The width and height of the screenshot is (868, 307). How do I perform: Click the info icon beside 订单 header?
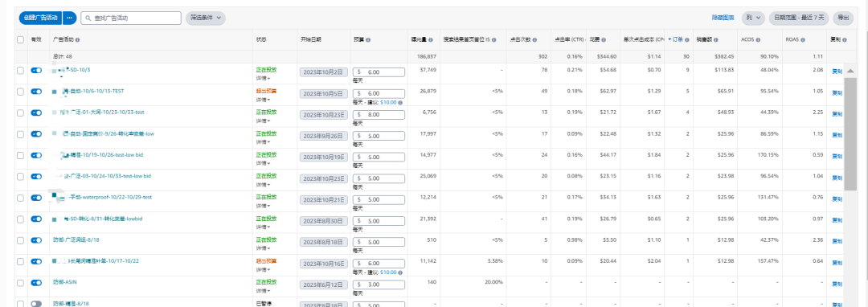pyautogui.click(x=686, y=40)
